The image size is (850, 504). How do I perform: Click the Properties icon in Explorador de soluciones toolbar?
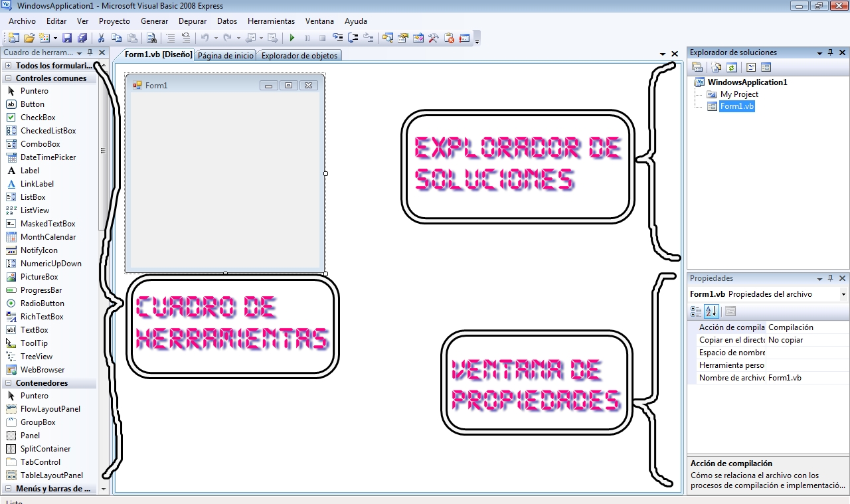[697, 67]
